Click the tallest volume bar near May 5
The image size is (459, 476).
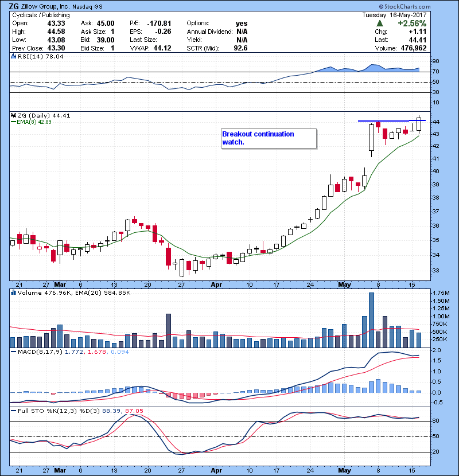point(371,320)
